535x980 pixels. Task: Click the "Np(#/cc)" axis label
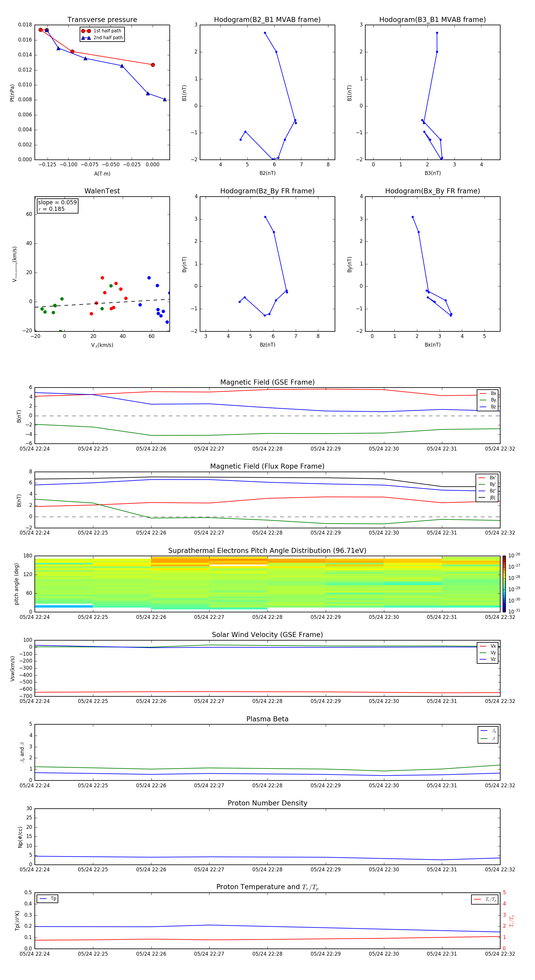(x=20, y=837)
